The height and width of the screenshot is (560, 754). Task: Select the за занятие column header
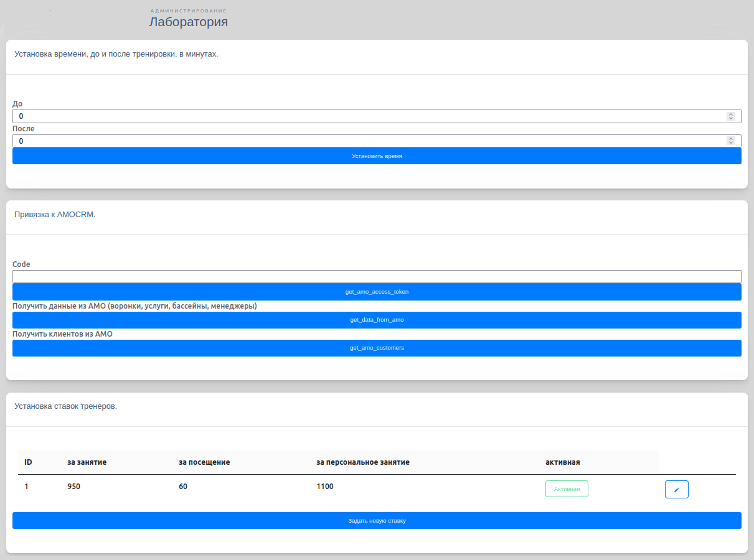click(x=87, y=462)
